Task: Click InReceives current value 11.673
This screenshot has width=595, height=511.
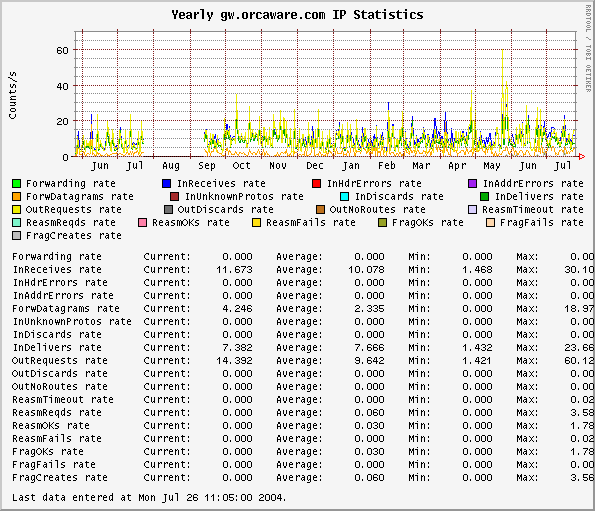Action: coord(234,270)
